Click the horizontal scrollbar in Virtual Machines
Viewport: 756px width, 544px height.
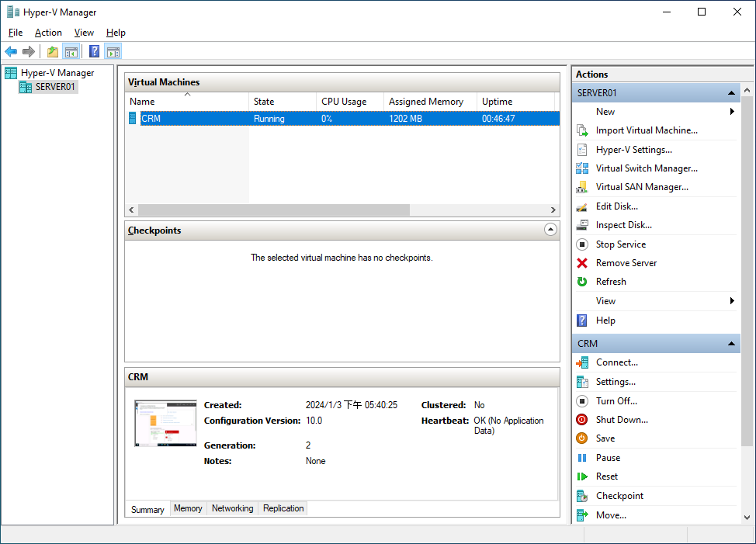tap(273, 210)
